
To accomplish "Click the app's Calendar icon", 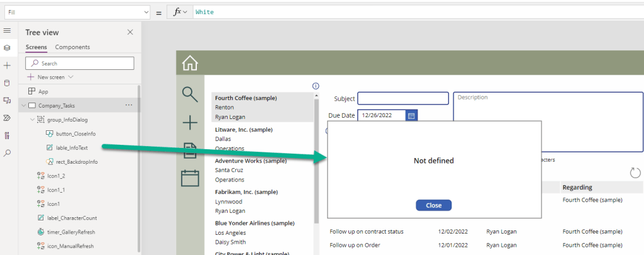I will coord(190,178).
